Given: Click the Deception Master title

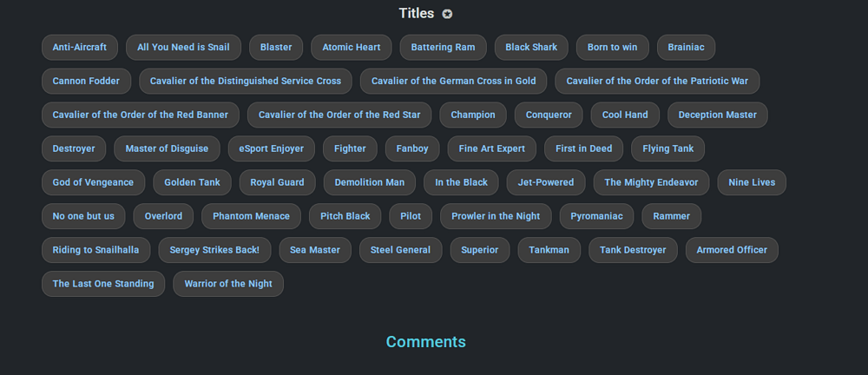Looking at the screenshot, I should [x=718, y=115].
